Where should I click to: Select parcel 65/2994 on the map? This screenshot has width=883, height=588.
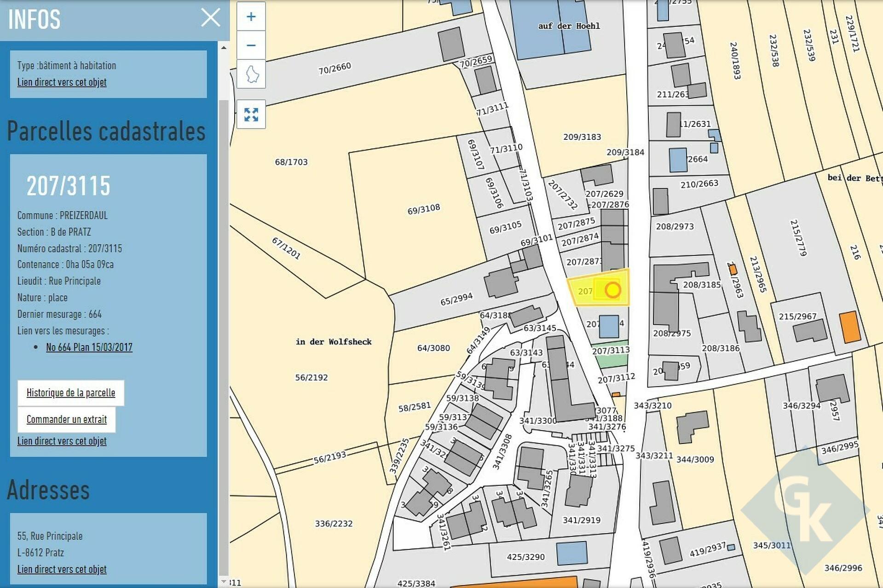pyautogui.click(x=456, y=299)
